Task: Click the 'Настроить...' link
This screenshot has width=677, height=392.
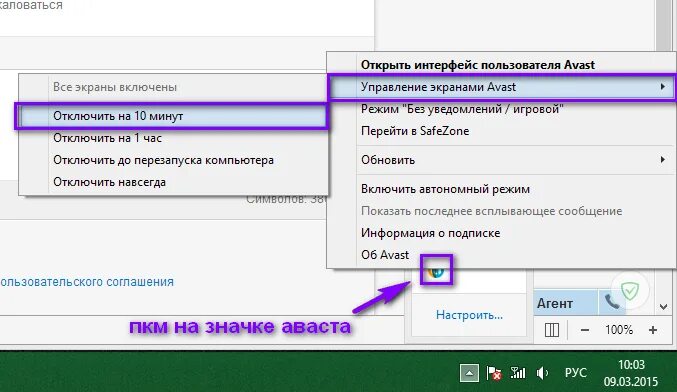Action: [469, 315]
